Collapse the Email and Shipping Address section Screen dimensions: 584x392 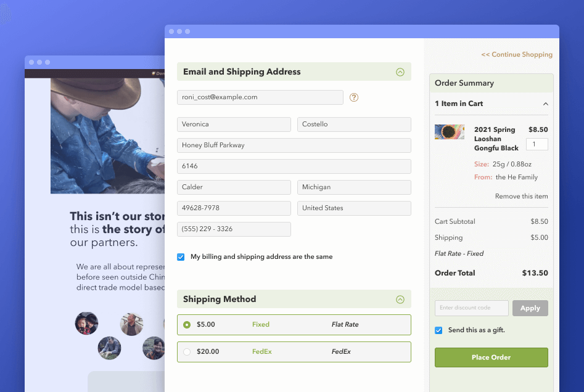[401, 71]
